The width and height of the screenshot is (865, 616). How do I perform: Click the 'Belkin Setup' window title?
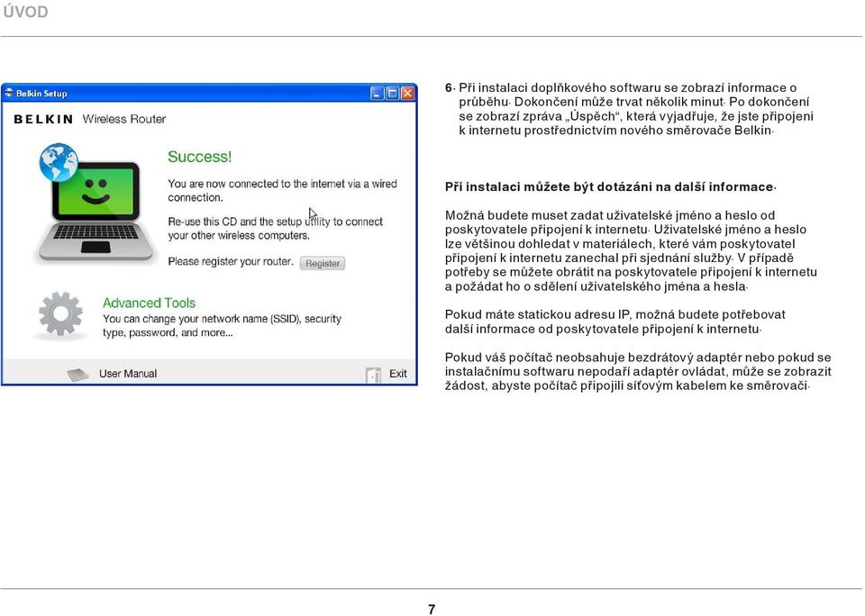(x=41, y=93)
